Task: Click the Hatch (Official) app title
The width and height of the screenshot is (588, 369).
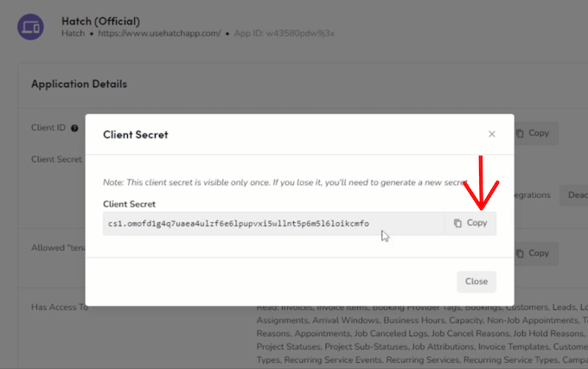Action: [101, 20]
